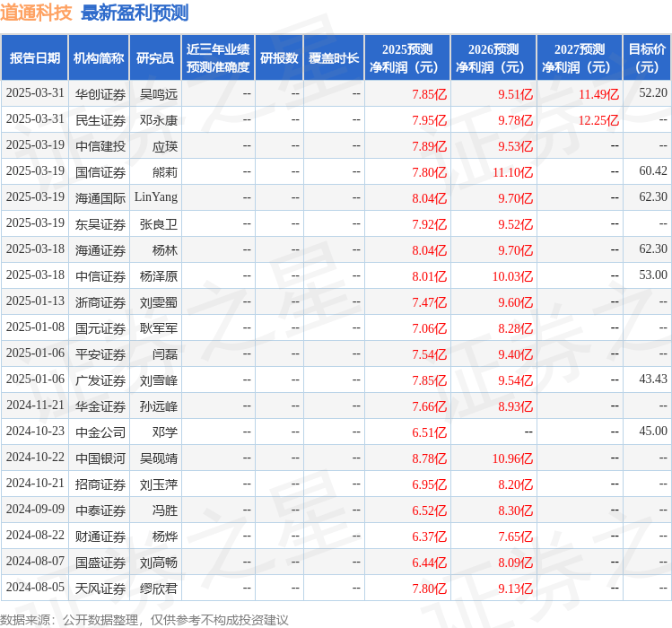Viewport: 672px width, 628px height.
Task: Select 华创证券 institution cell
Action: (x=100, y=94)
